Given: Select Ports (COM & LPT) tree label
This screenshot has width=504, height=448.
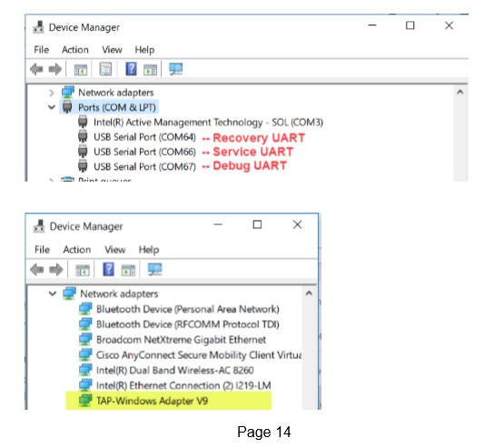Looking at the screenshot, I should coord(116,107).
